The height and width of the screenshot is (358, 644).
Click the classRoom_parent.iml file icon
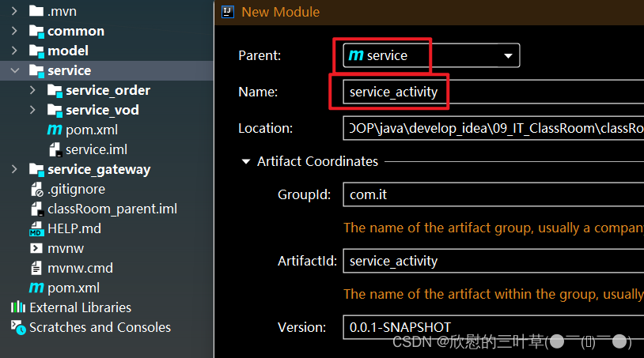37,209
